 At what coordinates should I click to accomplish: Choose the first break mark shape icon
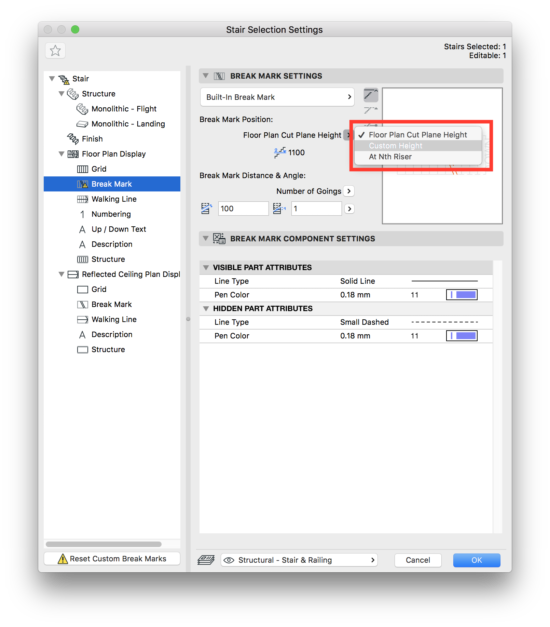(371, 95)
